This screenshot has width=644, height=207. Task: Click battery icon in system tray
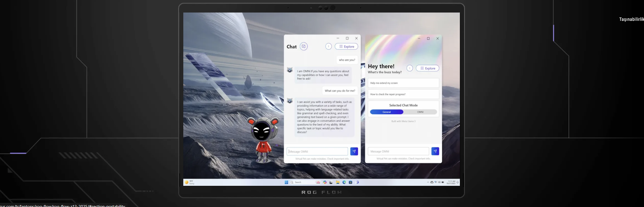pyautogui.click(x=443, y=182)
